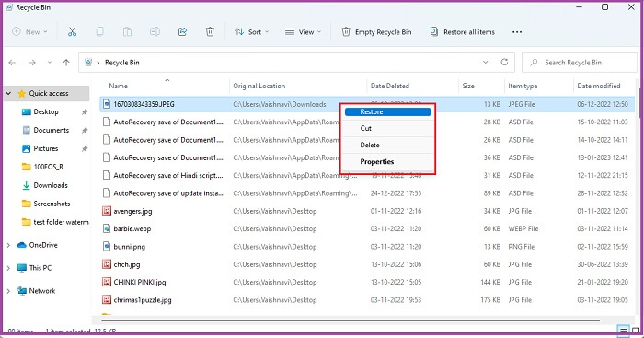Click the Recycle Bin icon in address bar
Image resolution: width=644 pixels, height=338 pixels.
coord(88,63)
